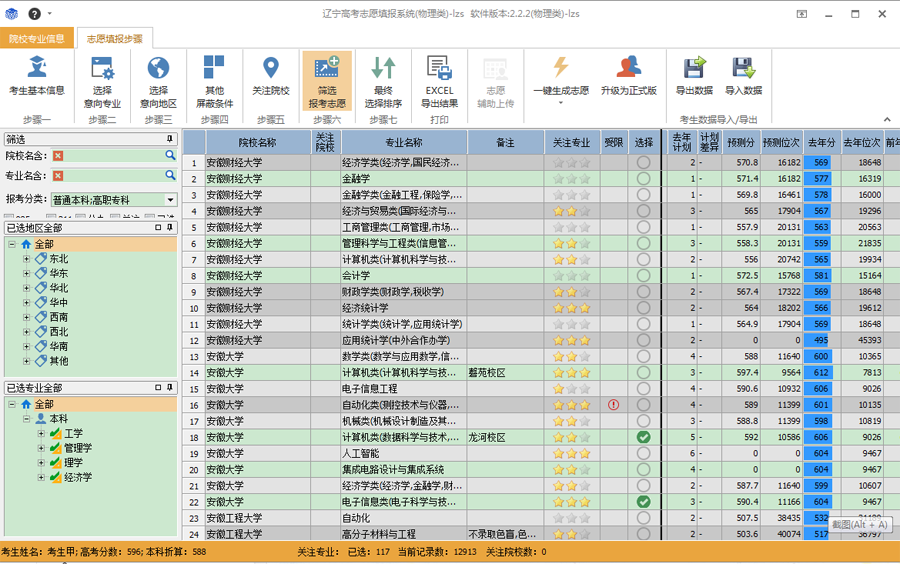Viewport: 900px width, 564px height.
Task: Click the magnifier search icon beside 院校名含
Action: 170,155
